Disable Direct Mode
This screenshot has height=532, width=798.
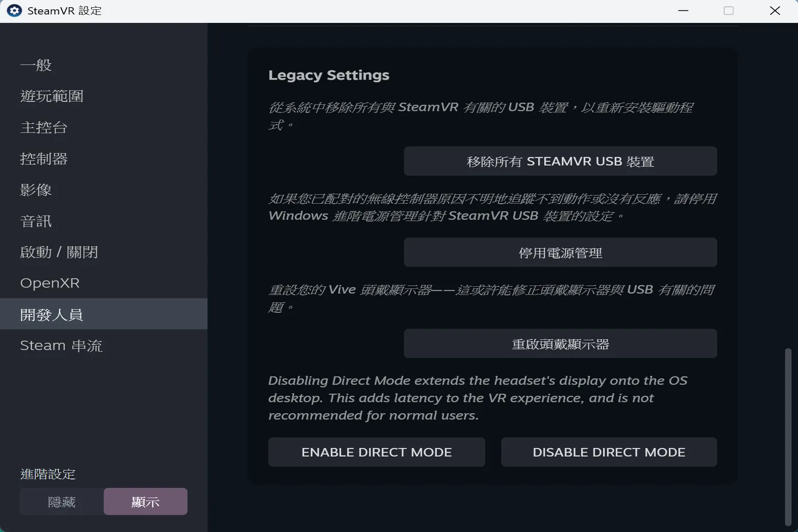608,451
